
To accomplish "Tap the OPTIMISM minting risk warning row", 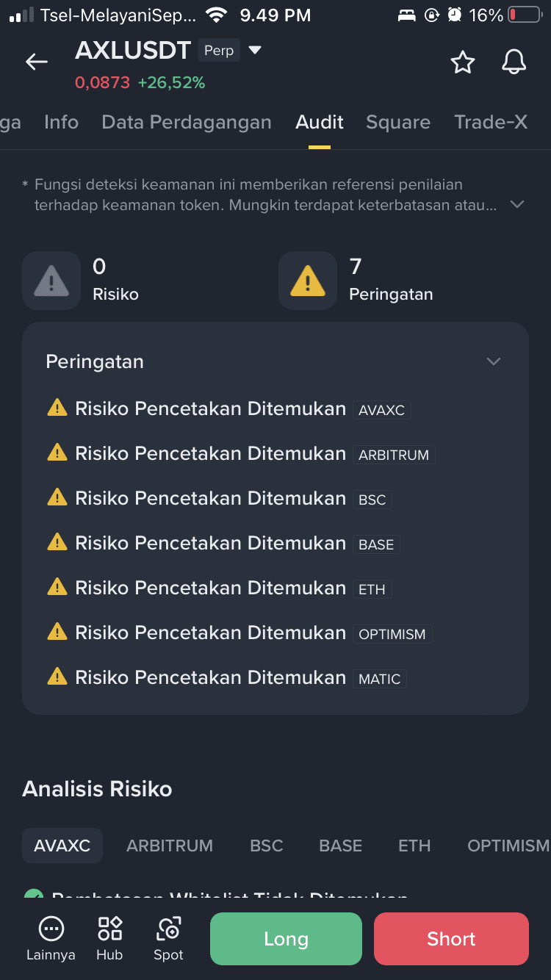I will pyautogui.click(x=240, y=633).
